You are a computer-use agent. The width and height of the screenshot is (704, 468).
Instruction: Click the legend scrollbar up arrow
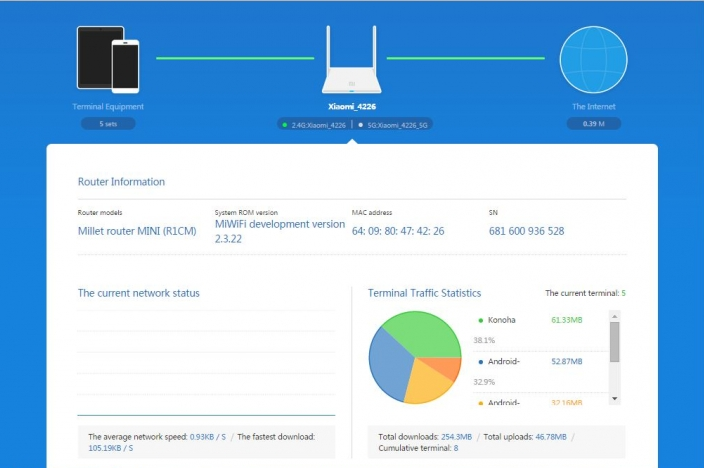pos(615,316)
